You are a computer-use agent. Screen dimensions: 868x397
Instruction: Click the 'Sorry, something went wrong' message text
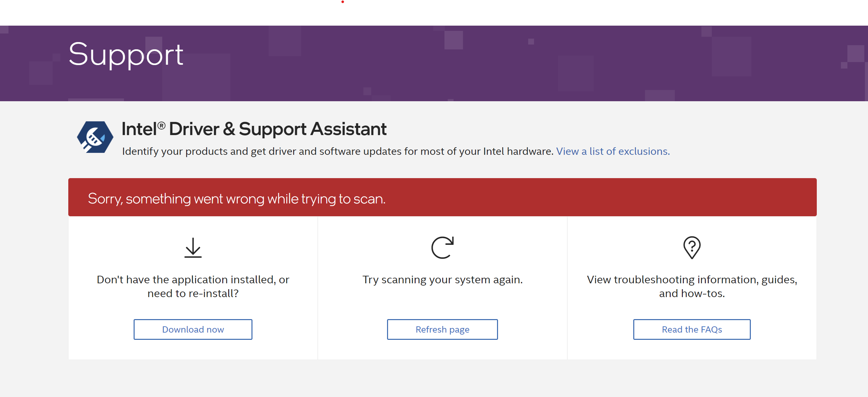pos(237,199)
